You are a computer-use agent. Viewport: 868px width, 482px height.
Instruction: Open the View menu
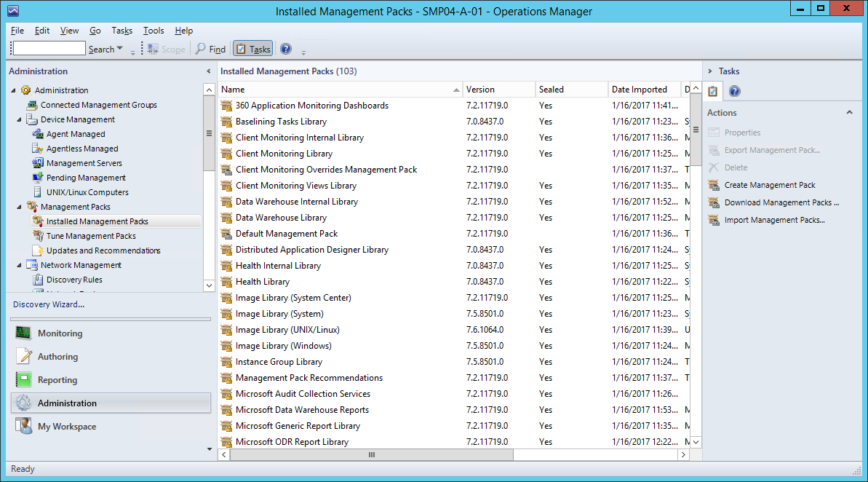[x=69, y=31]
